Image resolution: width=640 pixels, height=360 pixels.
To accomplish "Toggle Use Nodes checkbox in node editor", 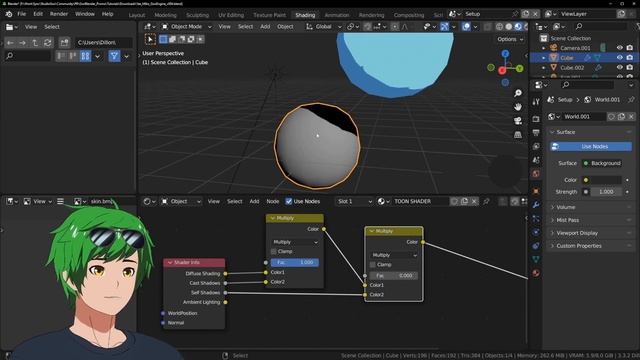I will (289, 201).
